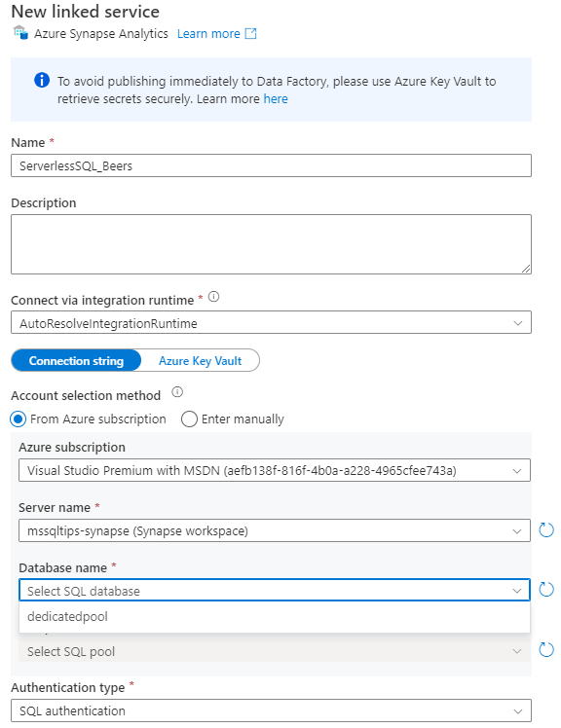Click the 'Account selection method' label
This screenshot has width=561, height=728.
click(86, 395)
